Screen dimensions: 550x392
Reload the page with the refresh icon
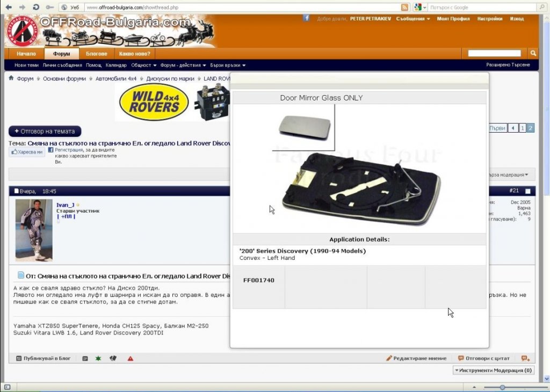coord(36,7)
